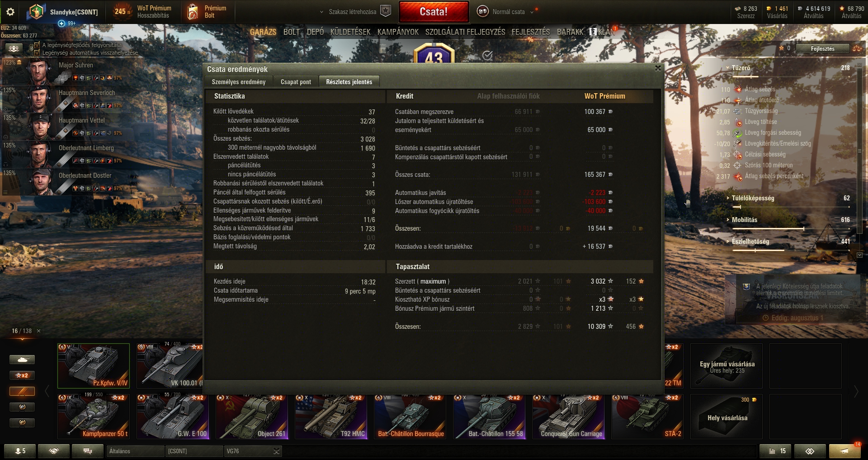
Task: Select the Conqueror Gun Carriage tank
Action: pyautogui.click(x=568, y=416)
